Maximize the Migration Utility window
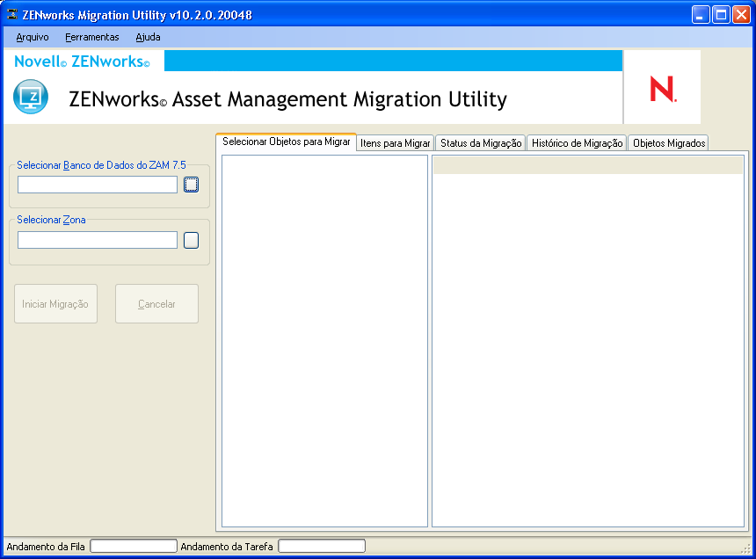The width and height of the screenshot is (756, 559). 722,15
